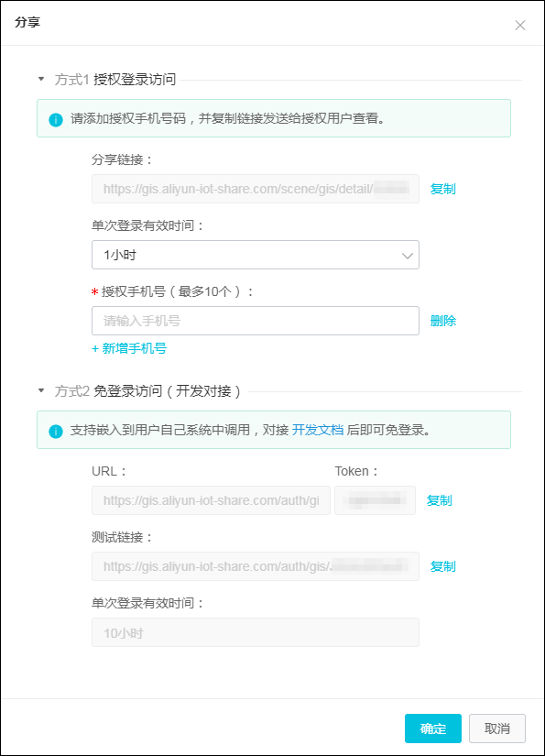Add a phone via 新增手机号
Screen dimensions: 545x756
click(x=129, y=348)
